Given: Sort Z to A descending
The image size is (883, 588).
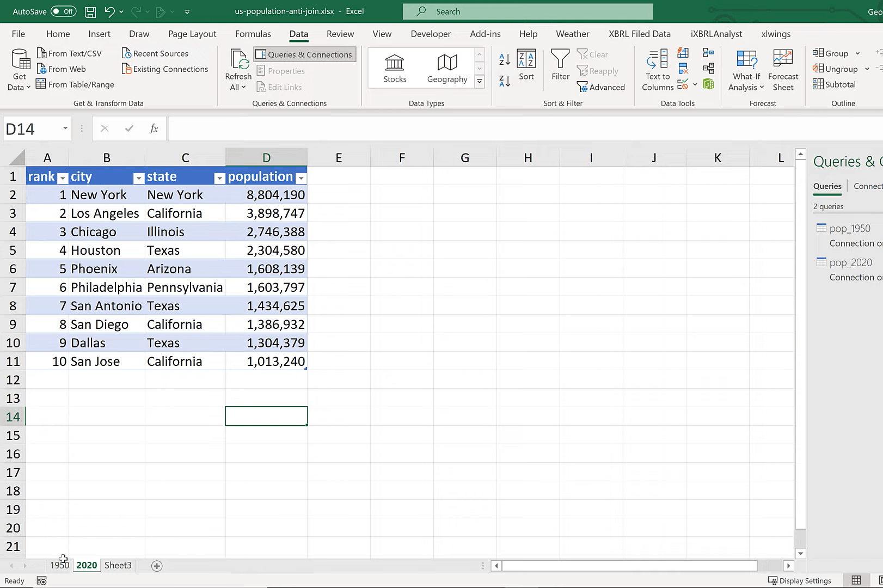Looking at the screenshot, I should coord(505,81).
